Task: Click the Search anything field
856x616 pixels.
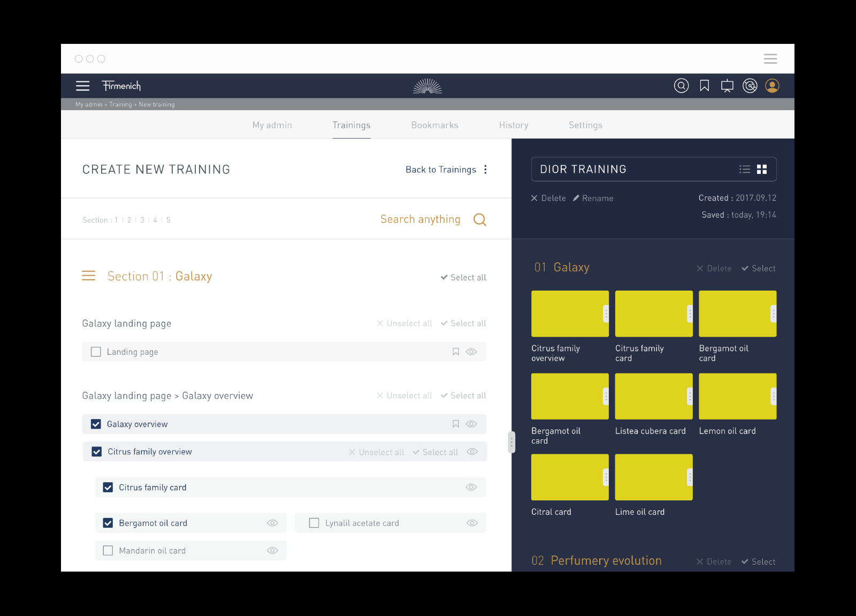Action: click(x=421, y=219)
